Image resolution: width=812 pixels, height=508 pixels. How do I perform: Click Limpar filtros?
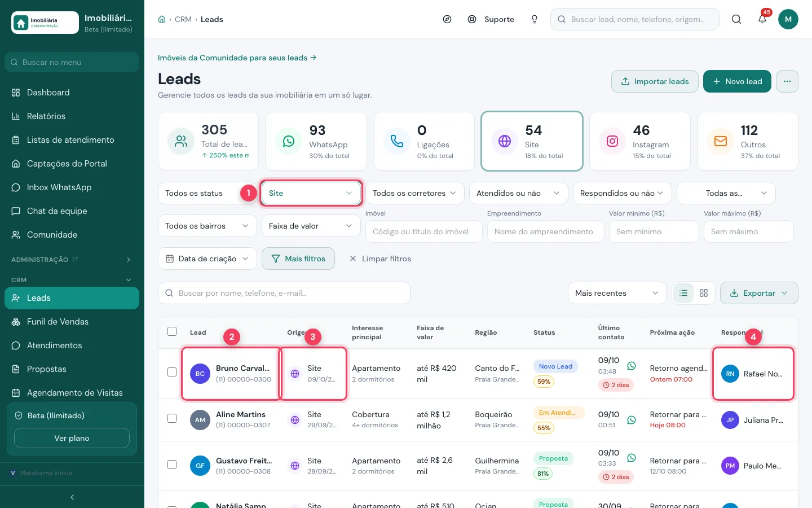[381, 259]
